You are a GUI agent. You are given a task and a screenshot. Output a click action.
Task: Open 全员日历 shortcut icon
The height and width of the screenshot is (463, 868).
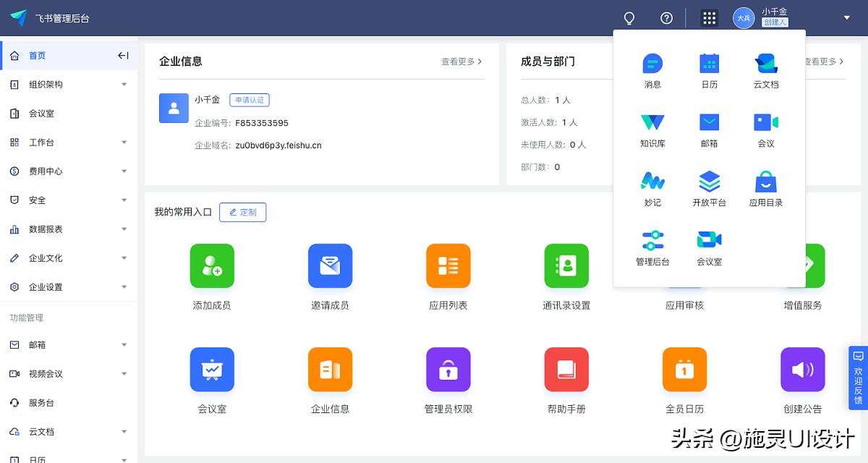pyautogui.click(x=684, y=369)
